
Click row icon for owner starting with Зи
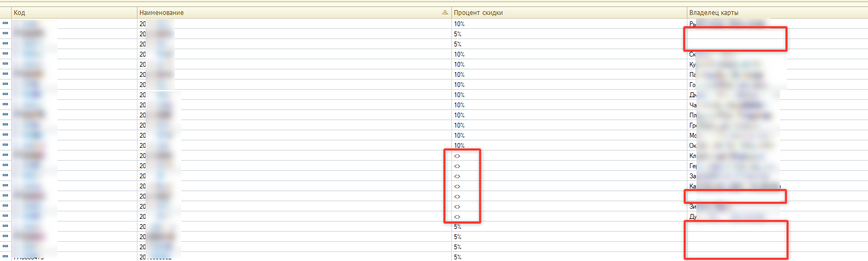pyautogui.click(x=5, y=205)
